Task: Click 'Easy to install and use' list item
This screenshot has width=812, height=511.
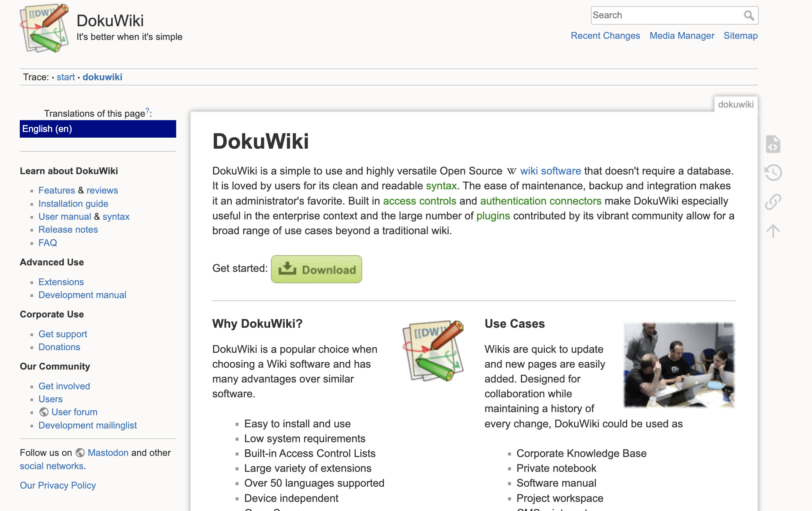Action: point(298,424)
